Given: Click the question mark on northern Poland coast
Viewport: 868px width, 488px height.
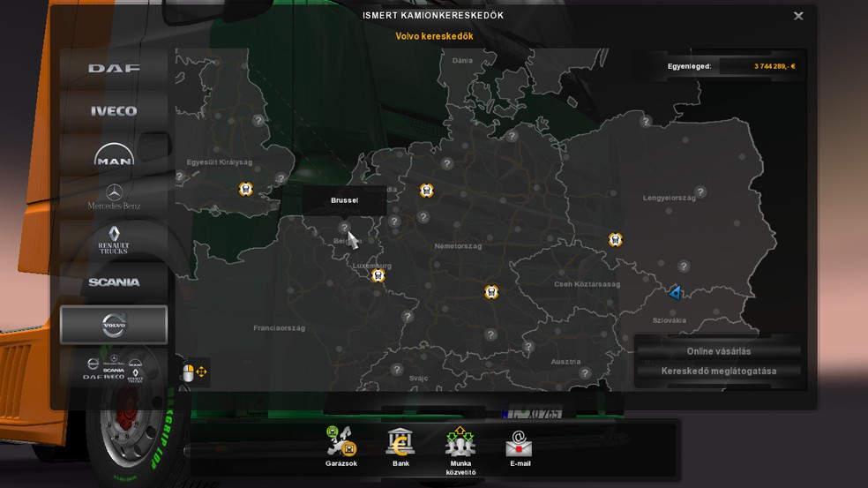Looking at the screenshot, I should point(646,121).
